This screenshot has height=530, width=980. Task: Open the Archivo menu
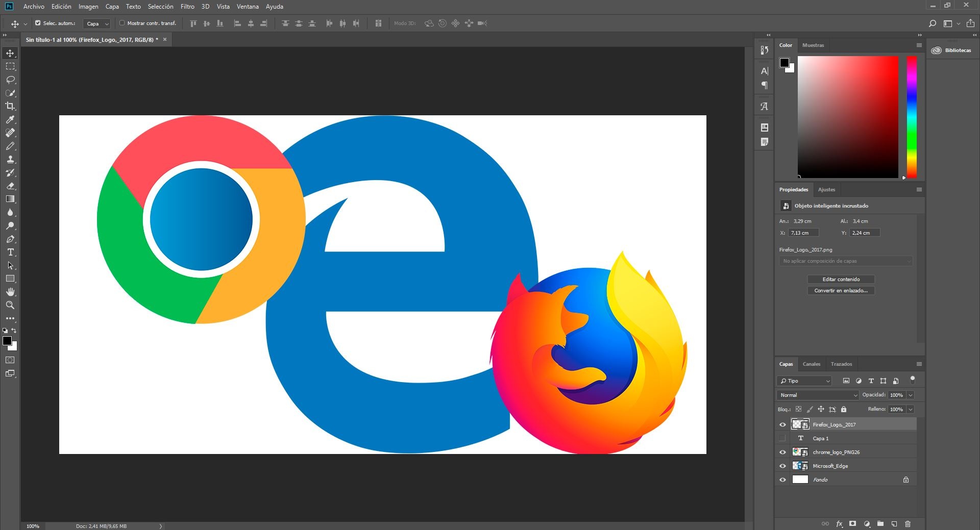(34, 7)
